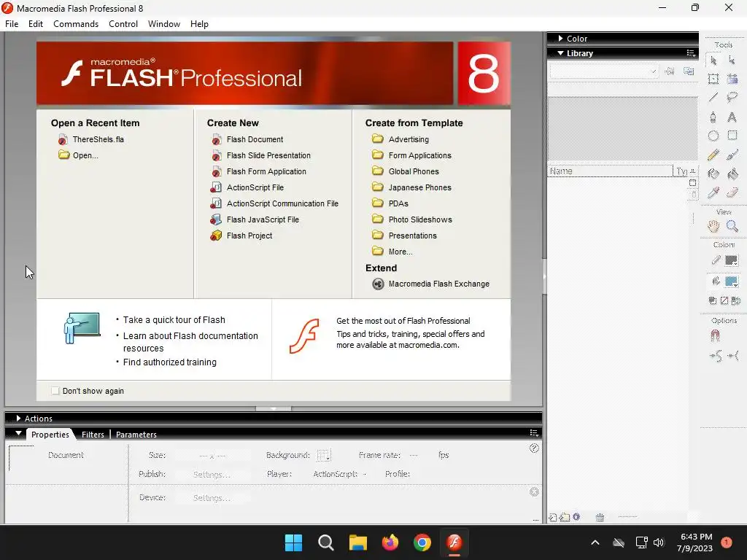
Task: Open the volume control in system tray
Action: point(659,542)
